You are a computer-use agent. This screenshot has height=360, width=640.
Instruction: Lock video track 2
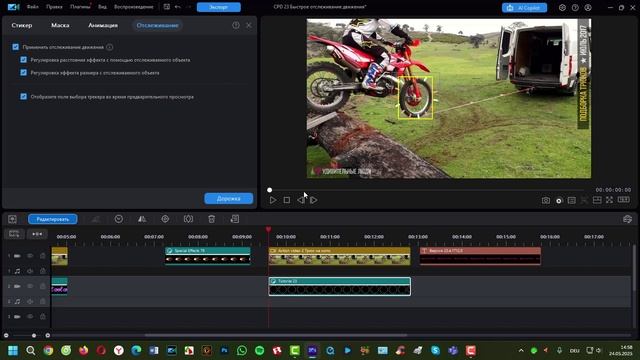43,287
